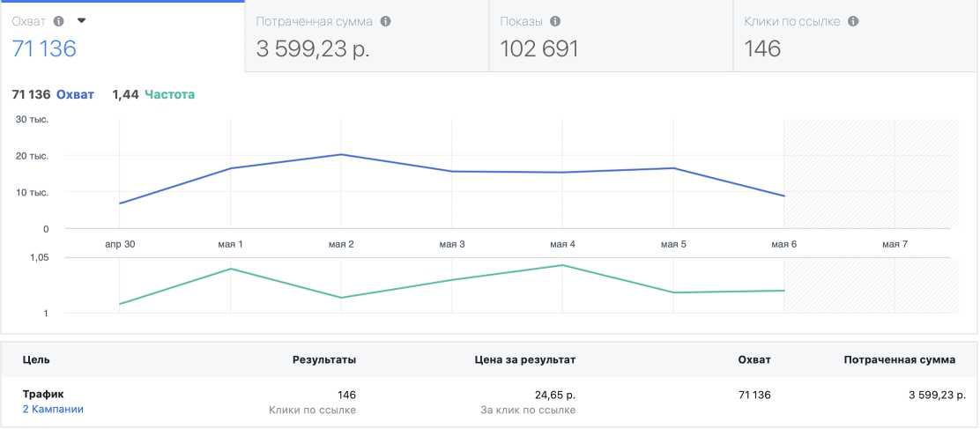Click info icon next to Охват
The image size is (980, 429).
(x=59, y=21)
